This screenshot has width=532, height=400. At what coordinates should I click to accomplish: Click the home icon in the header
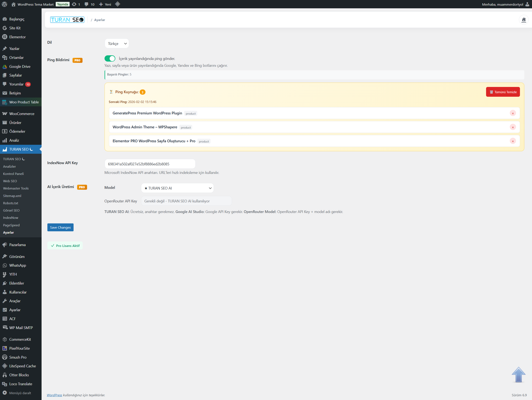coord(523,20)
